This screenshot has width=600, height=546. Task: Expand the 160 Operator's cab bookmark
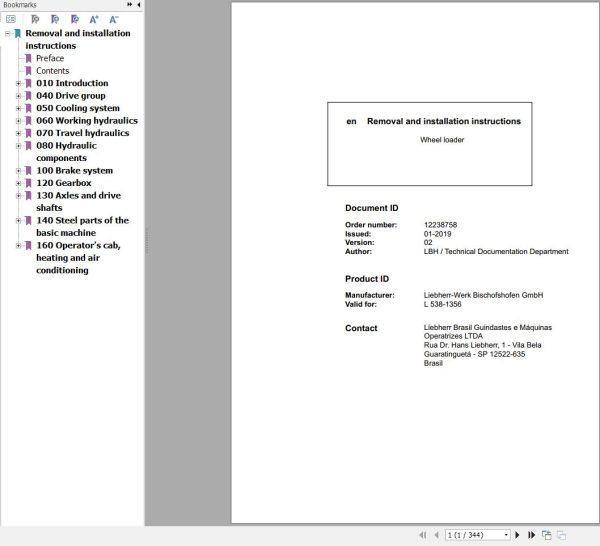18,245
